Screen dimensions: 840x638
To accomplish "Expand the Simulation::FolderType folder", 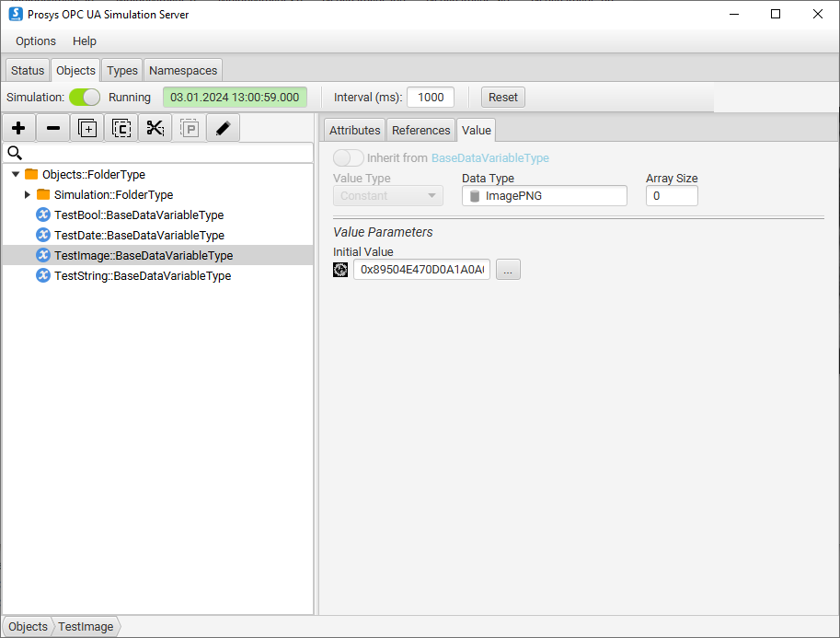I will pyautogui.click(x=28, y=194).
